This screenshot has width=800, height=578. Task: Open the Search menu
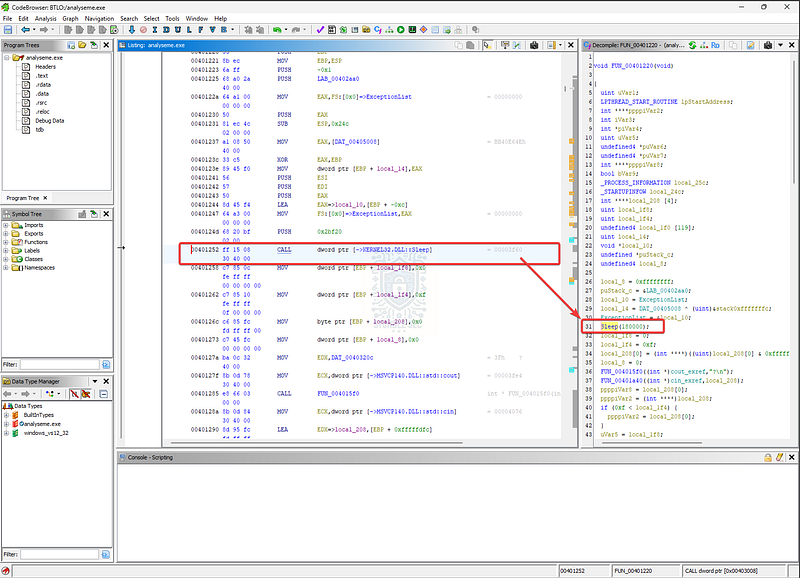click(x=129, y=18)
